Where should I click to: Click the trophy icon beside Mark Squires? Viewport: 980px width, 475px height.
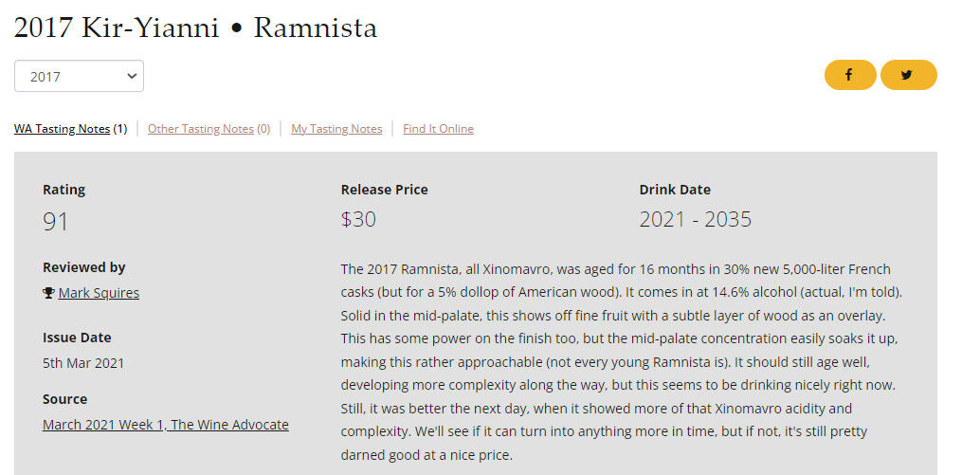pyautogui.click(x=48, y=293)
